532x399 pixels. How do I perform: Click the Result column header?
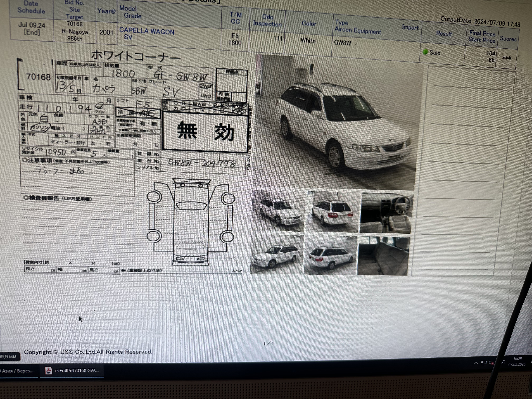(x=444, y=33)
